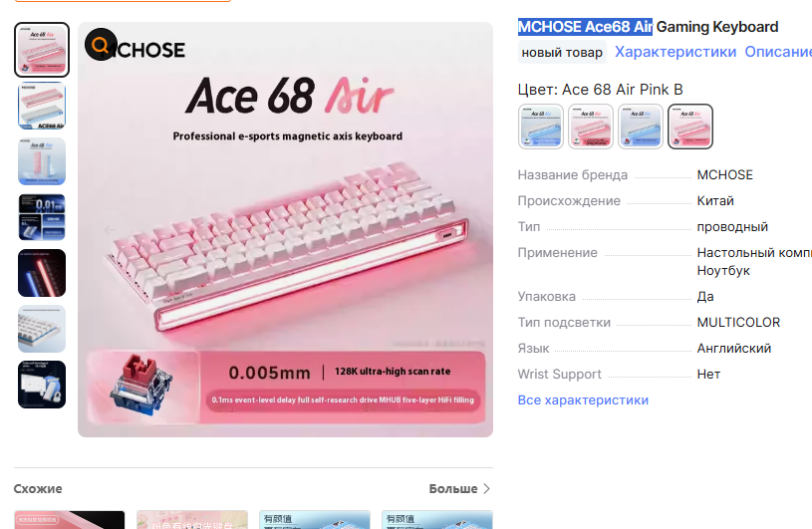Click the main Ace 68 Air product image
The height and width of the screenshot is (529, 812).
click(x=285, y=230)
